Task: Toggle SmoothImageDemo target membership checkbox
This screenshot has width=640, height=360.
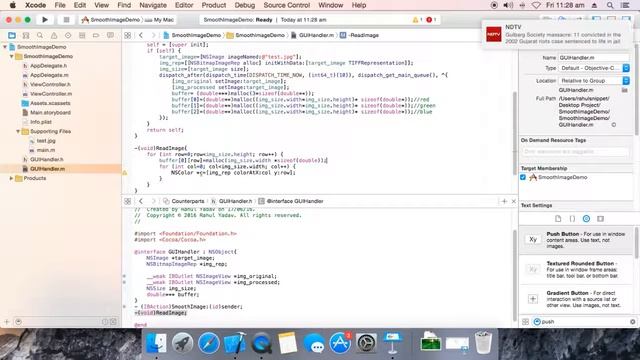Action: click(x=523, y=178)
